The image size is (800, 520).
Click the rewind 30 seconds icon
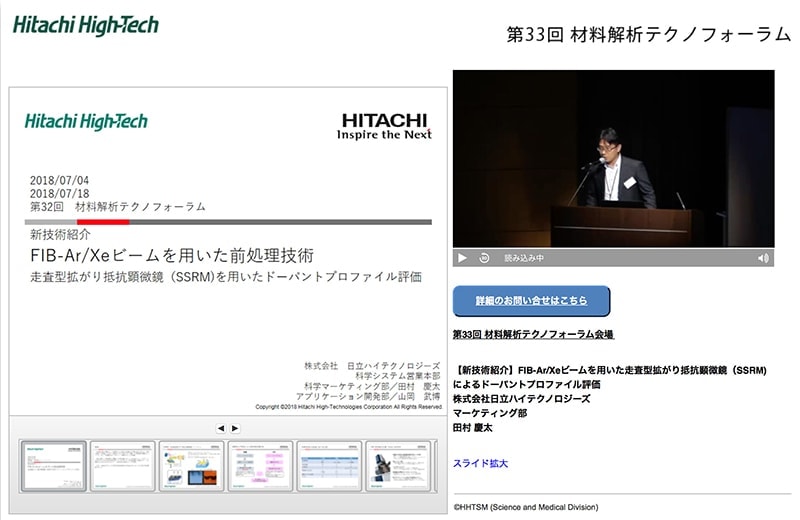tap(484, 258)
